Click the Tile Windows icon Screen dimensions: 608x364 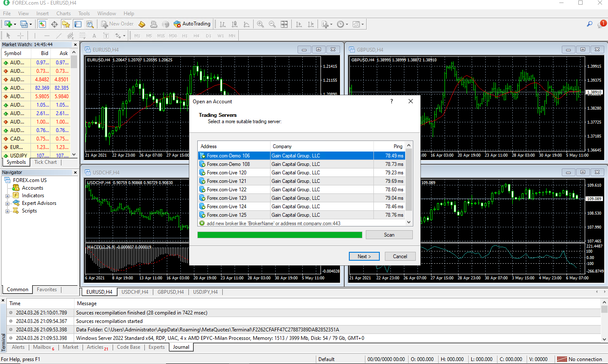pyautogui.click(x=284, y=24)
